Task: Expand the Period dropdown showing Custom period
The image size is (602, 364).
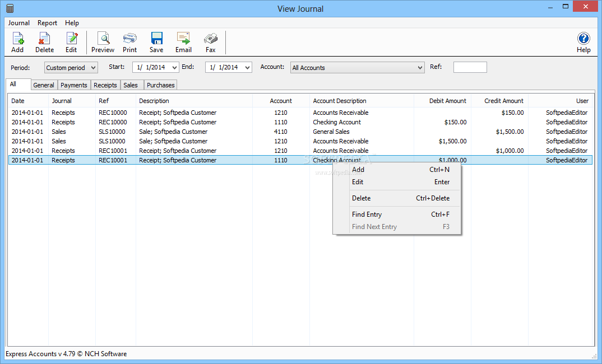Action: pyautogui.click(x=71, y=68)
